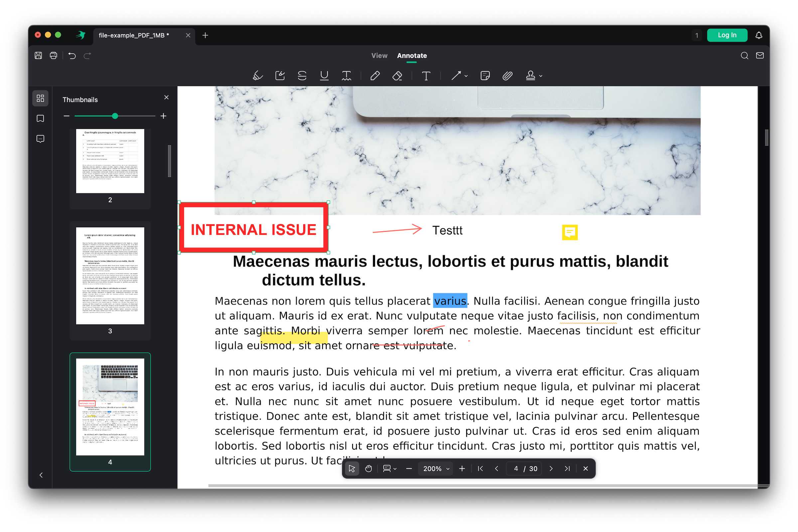Increase thumbnail size with the plus button
The width and height of the screenshot is (798, 532).
(x=164, y=116)
